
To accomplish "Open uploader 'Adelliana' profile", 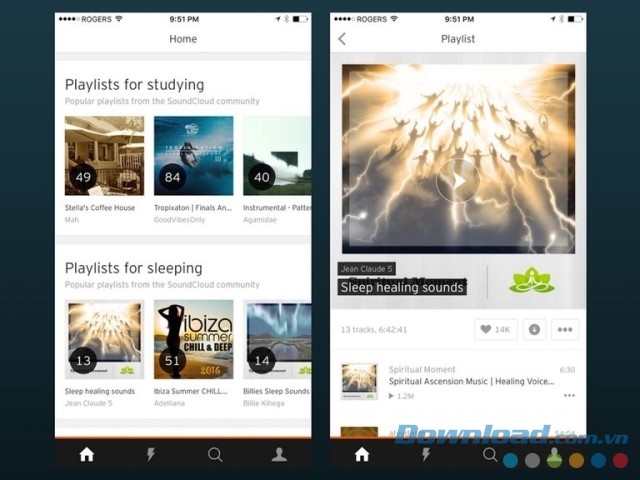I will pos(169,403).
